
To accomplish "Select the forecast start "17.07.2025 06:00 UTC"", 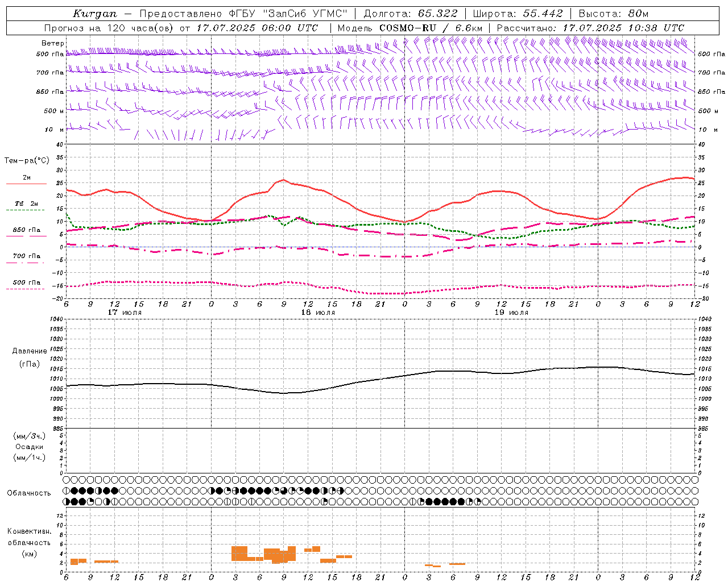I will [x=258, y=28].
